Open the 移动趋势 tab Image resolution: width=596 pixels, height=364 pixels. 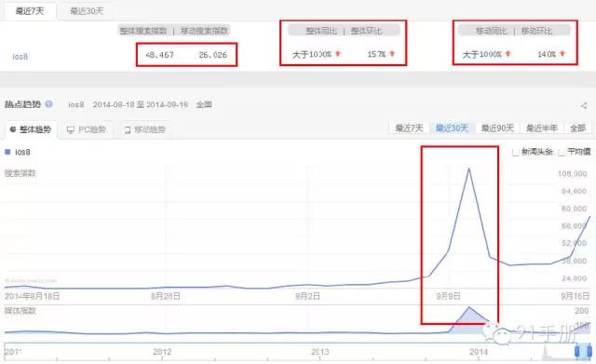145,129
